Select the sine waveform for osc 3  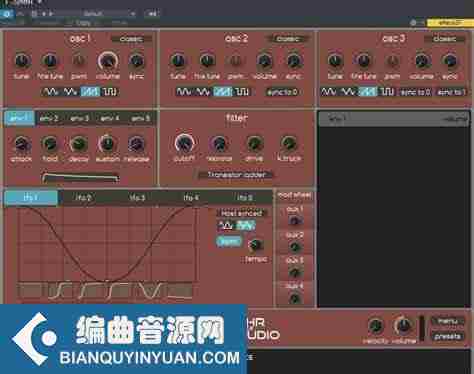pyautogui.click(x=329, y=92)
